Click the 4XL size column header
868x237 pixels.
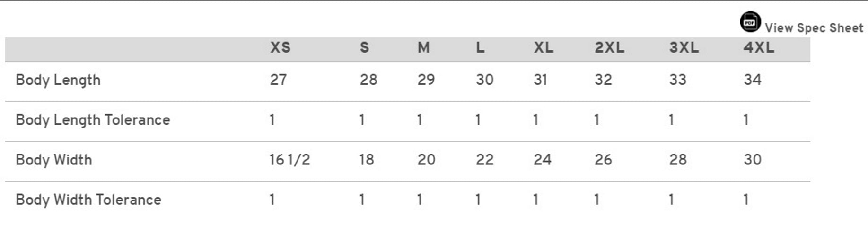click(x=759, y=47)
